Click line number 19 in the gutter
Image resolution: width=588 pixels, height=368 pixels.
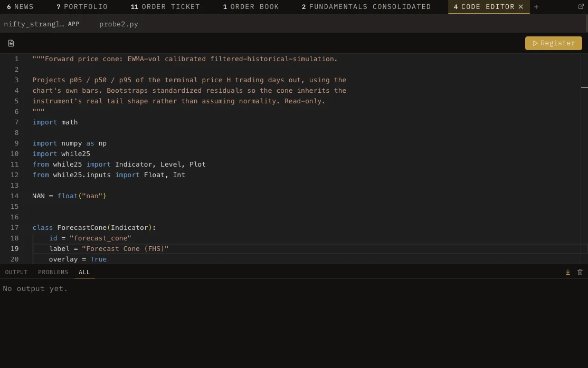tap(15, 248)
